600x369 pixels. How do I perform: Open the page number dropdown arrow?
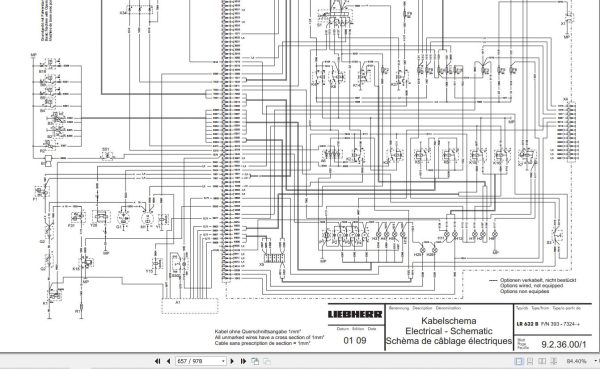[x=223, y=361]
